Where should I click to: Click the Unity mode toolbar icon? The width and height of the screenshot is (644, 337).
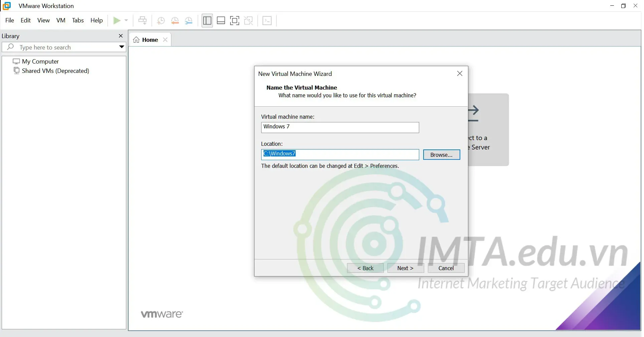249,21
